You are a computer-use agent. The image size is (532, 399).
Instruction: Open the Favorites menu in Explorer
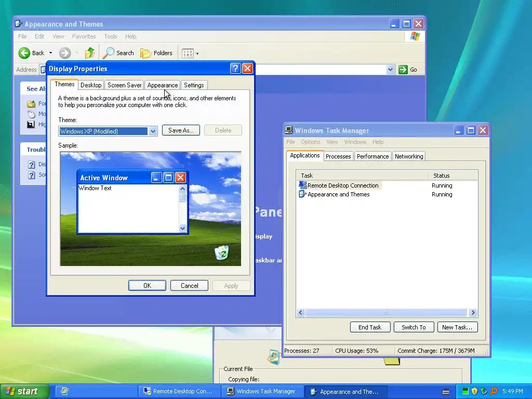point(84,36)
